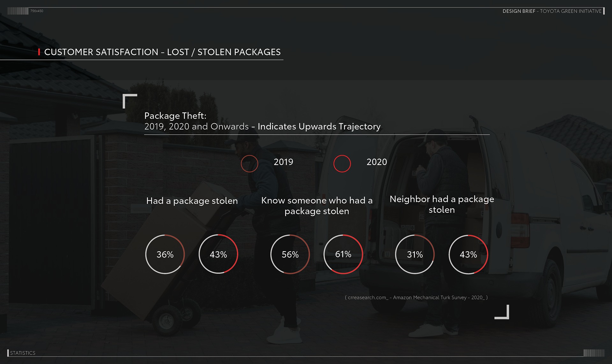Select the 61% circular chart
This screenshot has height=364, width=612.
click(x=343, y=254)
